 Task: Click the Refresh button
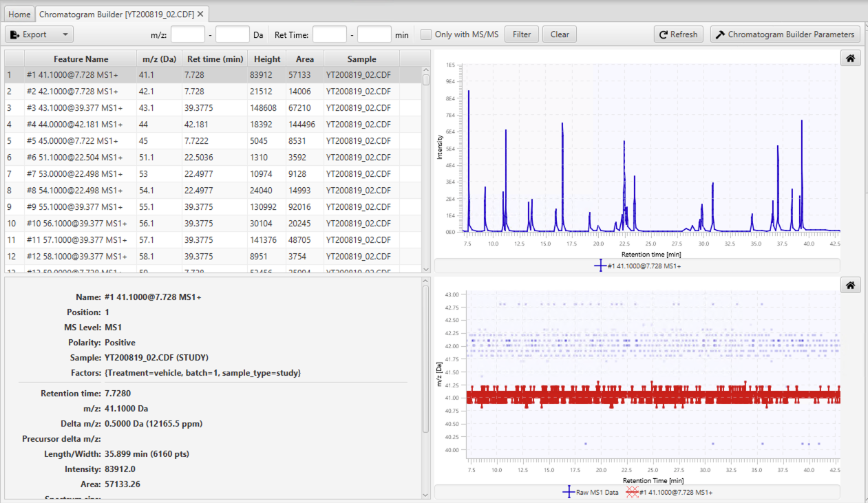point(678,34)
